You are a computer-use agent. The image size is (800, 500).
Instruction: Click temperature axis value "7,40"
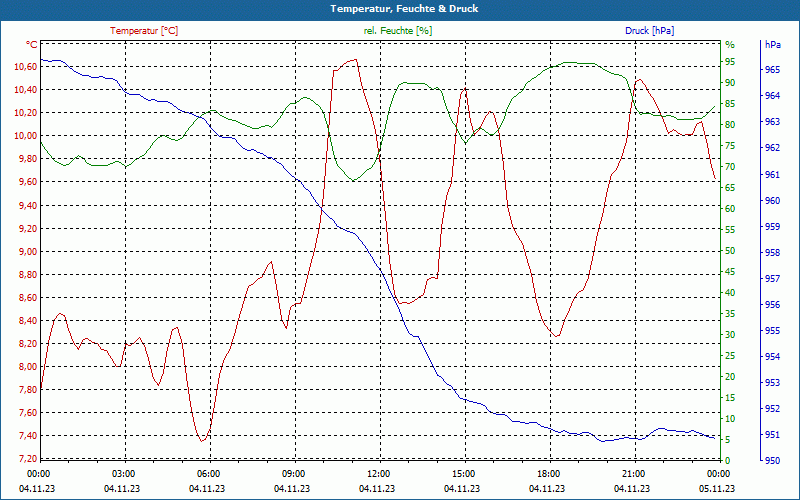pyautogui.click(x=28, y=436)
